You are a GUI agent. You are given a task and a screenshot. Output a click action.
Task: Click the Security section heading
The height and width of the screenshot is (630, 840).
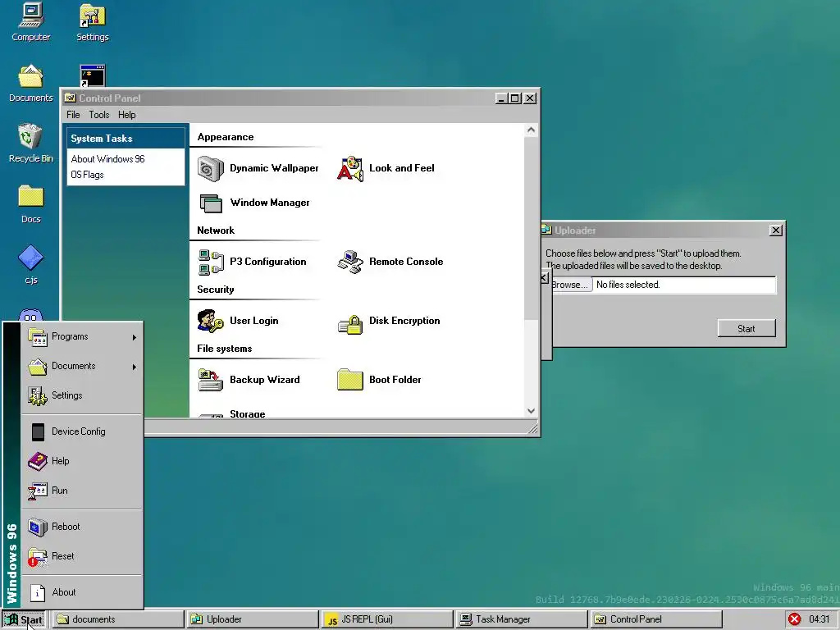click(216, 290)
